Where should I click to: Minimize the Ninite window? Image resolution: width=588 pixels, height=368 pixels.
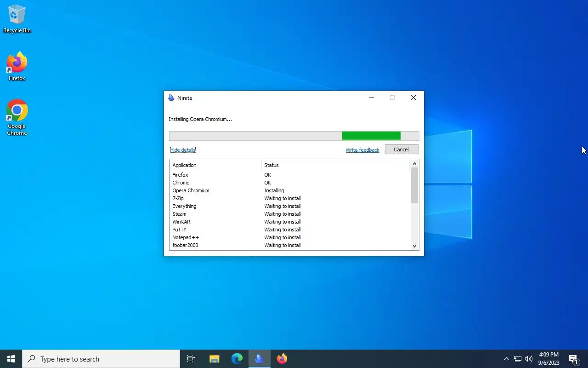click(x=372, y=98)
